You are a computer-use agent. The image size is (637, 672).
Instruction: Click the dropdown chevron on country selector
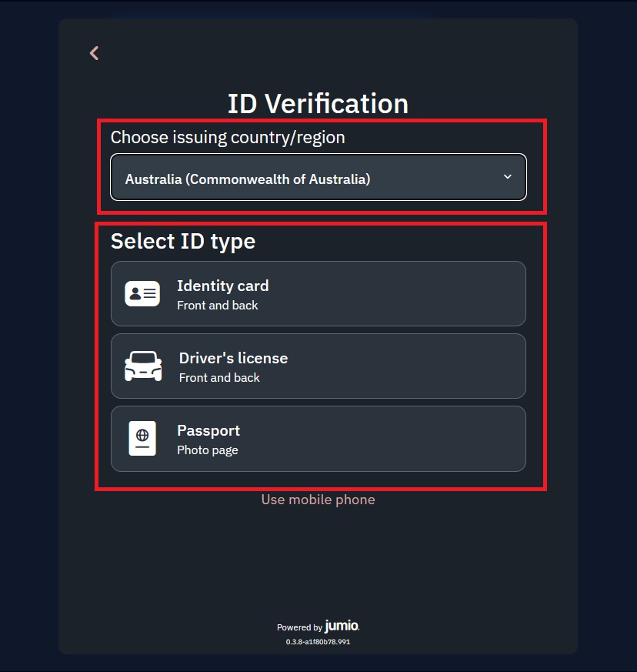508,176
